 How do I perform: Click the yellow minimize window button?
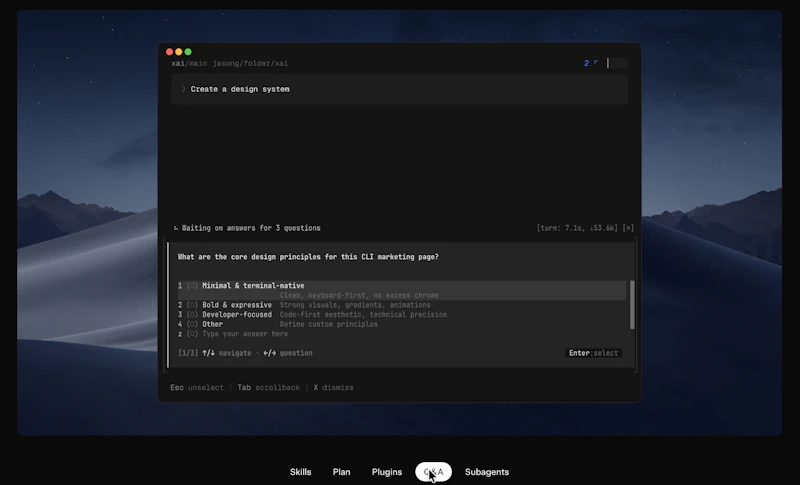179,52
